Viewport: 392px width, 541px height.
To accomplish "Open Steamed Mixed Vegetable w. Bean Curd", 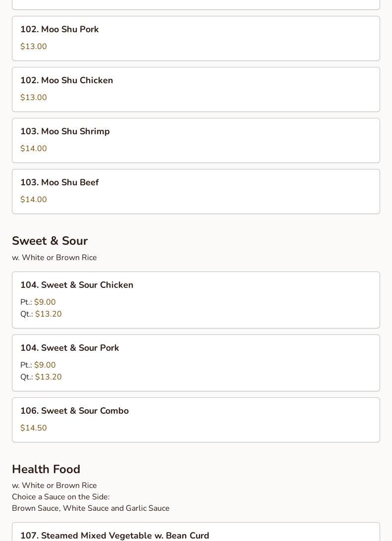I will tap(114, 536).
